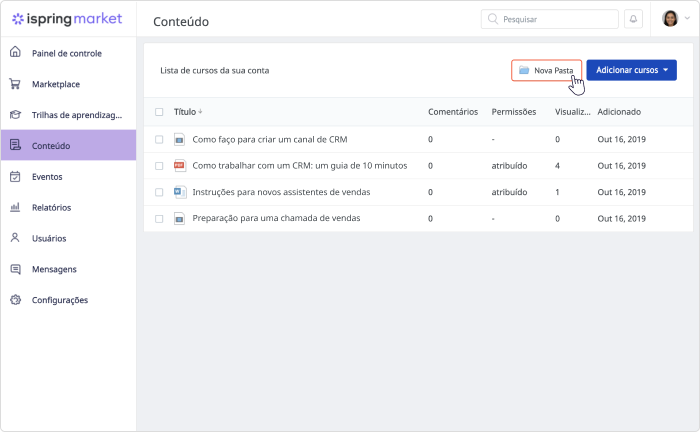Click the Adicionar cursos button label
This screenshot has height=432, width=700.
[627, 70]
